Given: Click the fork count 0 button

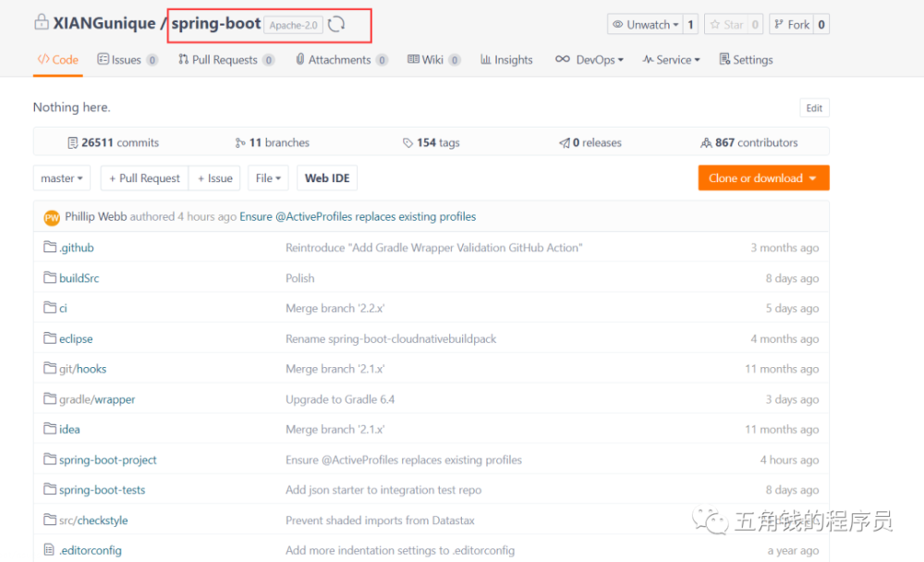Looking at the screenshot, I should point(821,24).
